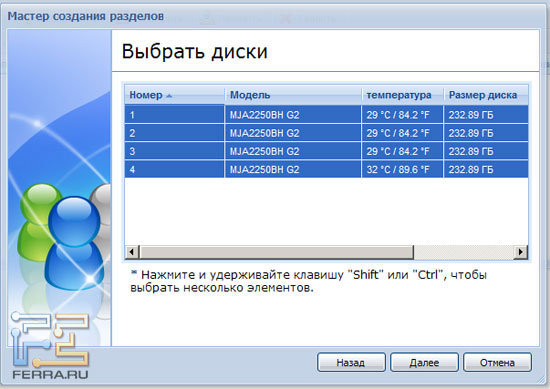Click the horizontal scrollbar thumb
Viewport: 550px width, 389px height.
click(276, 252)
